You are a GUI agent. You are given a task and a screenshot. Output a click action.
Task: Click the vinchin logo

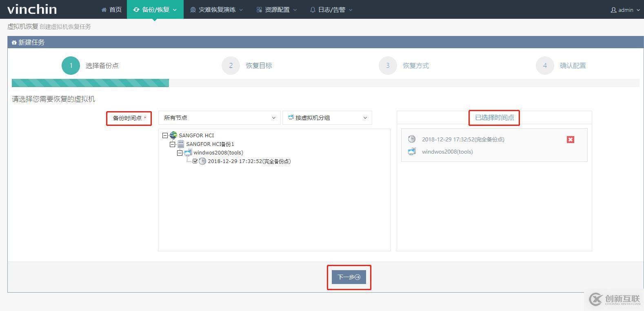pos(32,9)
